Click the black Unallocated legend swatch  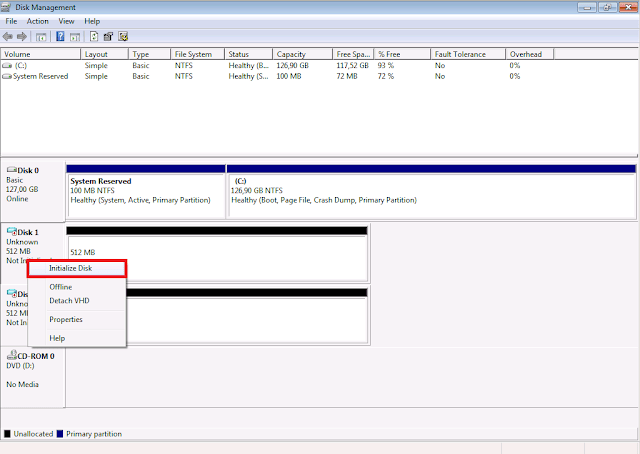[8, 435]
